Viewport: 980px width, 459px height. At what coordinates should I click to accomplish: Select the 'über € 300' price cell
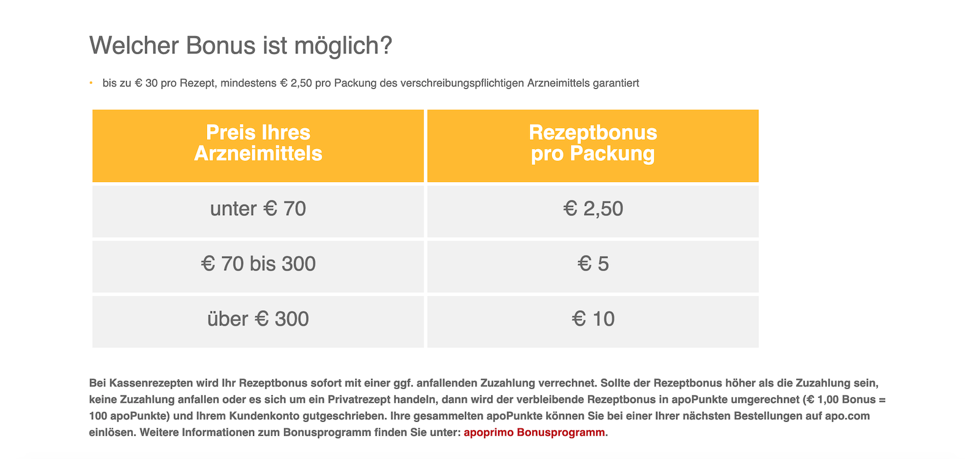(258, 319)
